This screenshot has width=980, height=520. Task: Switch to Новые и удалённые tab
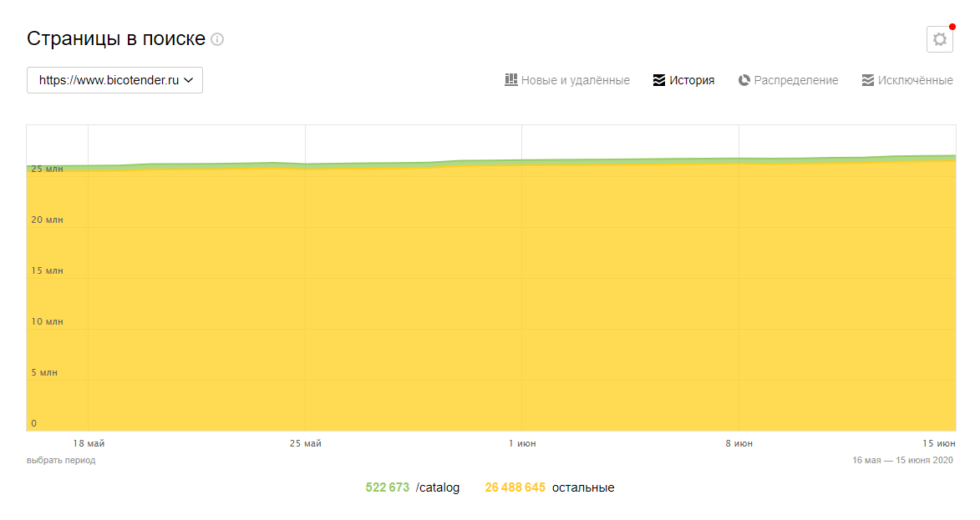[575, 80]
